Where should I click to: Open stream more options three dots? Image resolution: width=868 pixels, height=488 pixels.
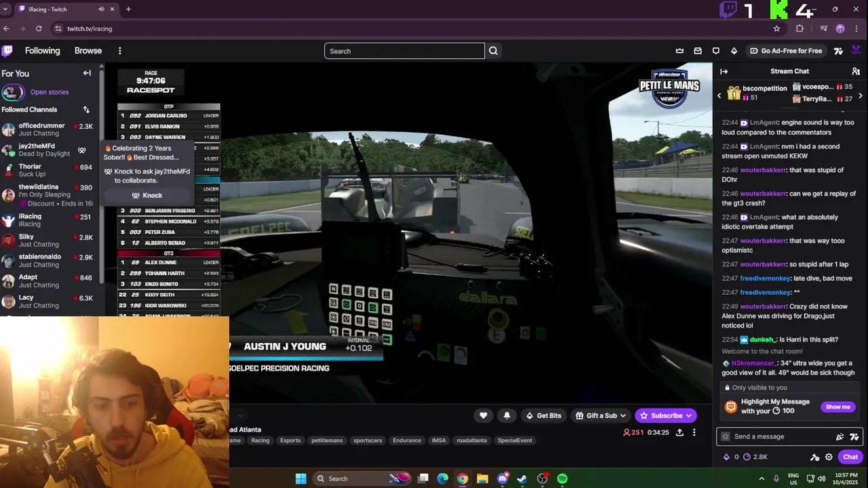click(694, 432)
